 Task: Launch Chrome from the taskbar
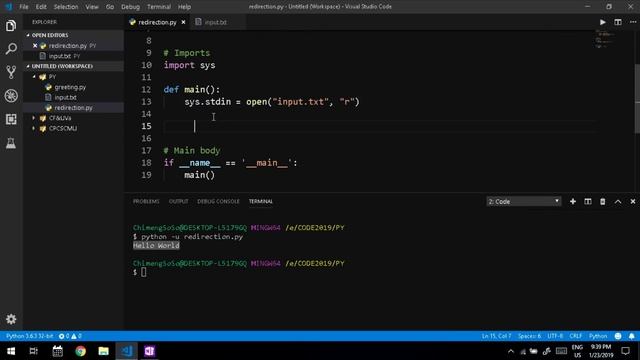point(80,351)
